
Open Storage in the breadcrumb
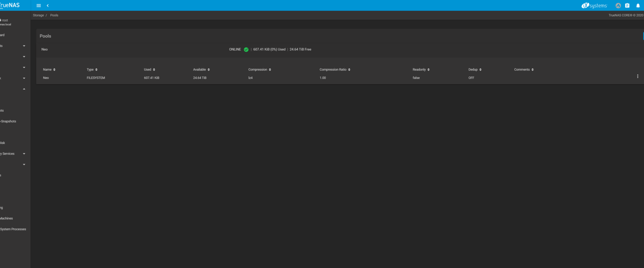click(x=38, y=15)
